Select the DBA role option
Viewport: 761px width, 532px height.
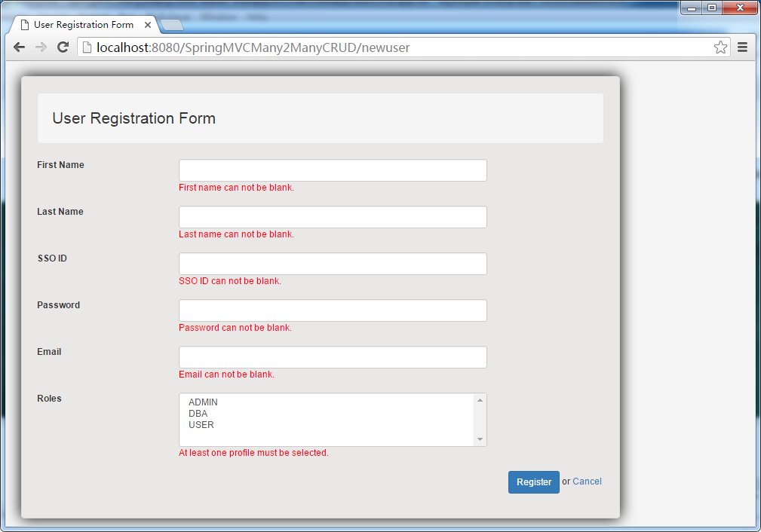[x=198, y=413]
